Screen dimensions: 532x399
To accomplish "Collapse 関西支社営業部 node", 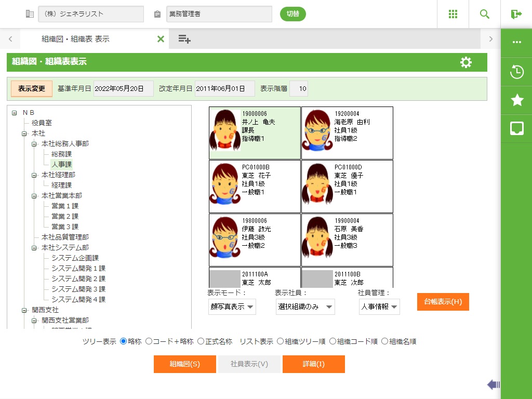I will point(34,321).
